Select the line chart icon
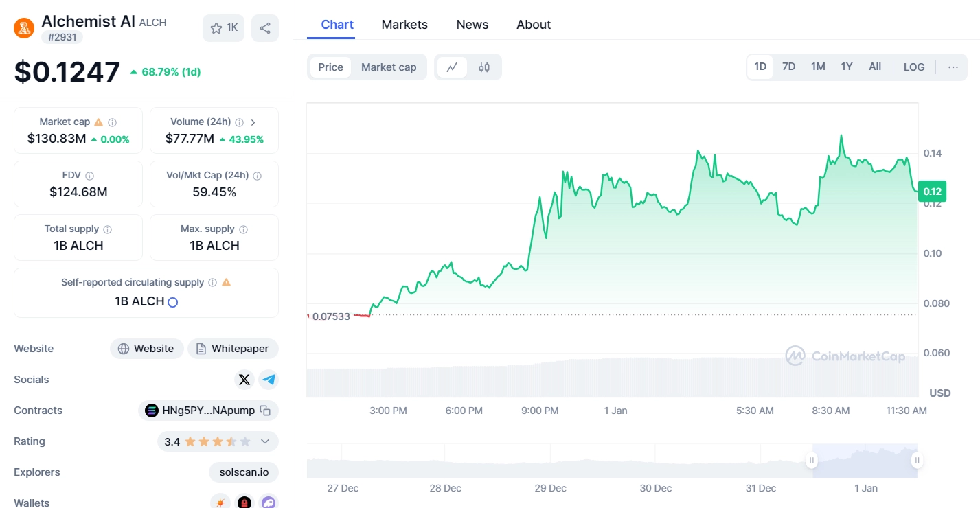Screen dimensions: 980x508 [x=452, y=67]
